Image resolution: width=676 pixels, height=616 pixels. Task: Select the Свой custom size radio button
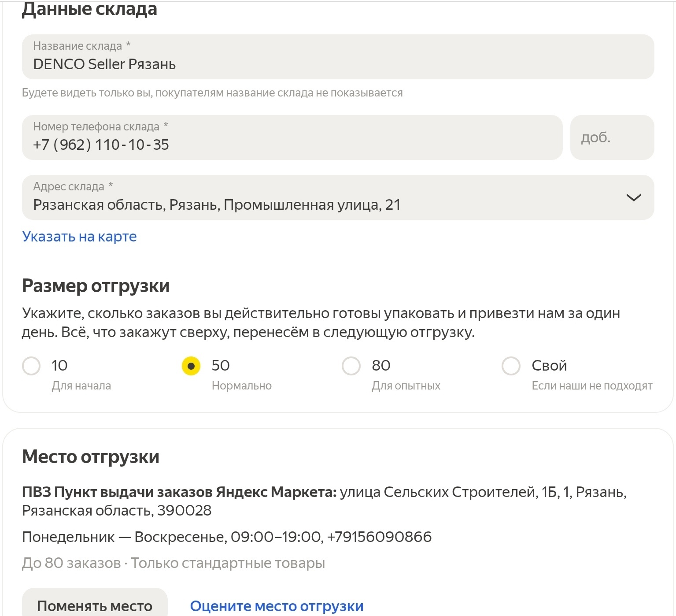point(511,366)
